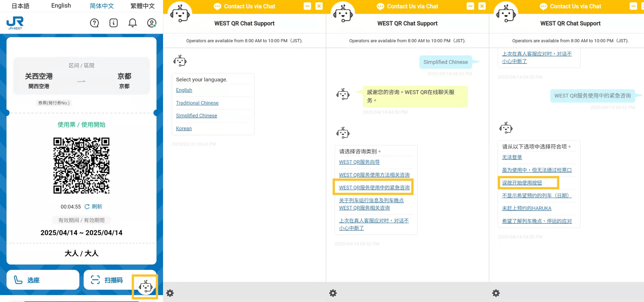Screen dimensions: 644x302
Task: Click the robot avatar in first chat header
Action: click(180, 13)
